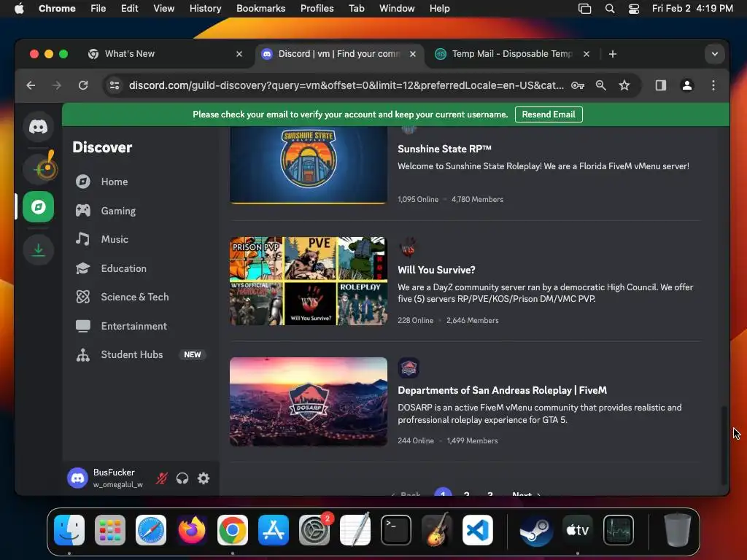Open Will You Survive? server title
Viewport: 747px width, 560px height.
[436, 270]
